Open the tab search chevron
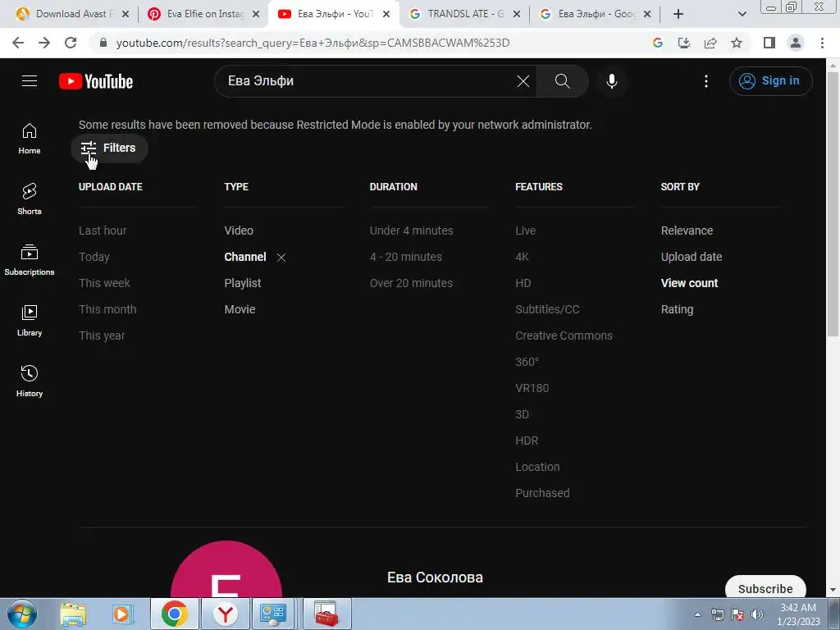840x630 pixels. (x=742, y=14)
